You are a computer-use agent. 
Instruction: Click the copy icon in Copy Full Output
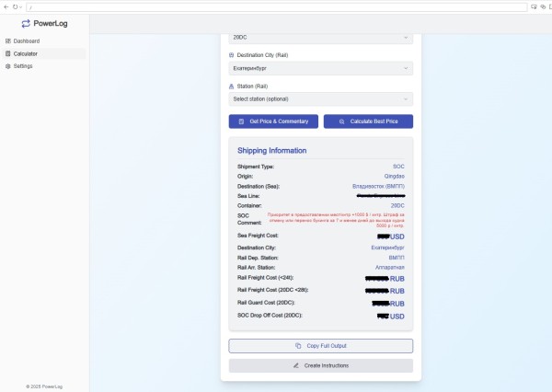tap(298, 346)
